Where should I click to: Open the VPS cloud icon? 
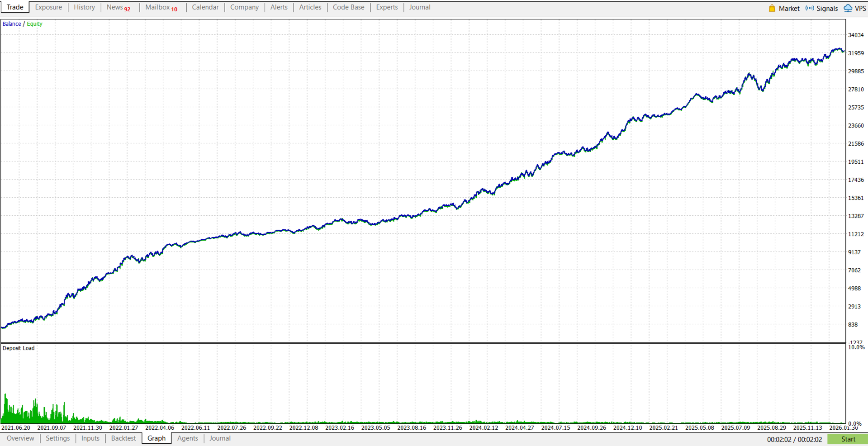tap(848, 8)
